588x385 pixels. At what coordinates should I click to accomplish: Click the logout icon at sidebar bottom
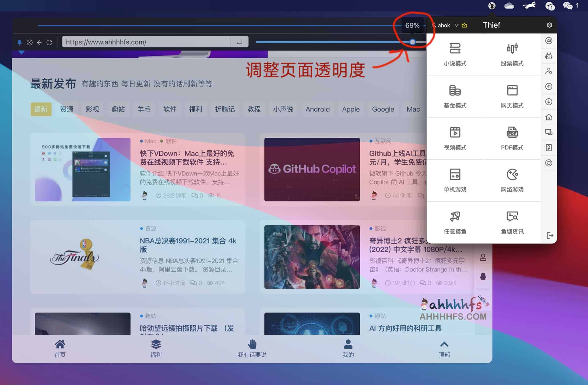(550, 236)
